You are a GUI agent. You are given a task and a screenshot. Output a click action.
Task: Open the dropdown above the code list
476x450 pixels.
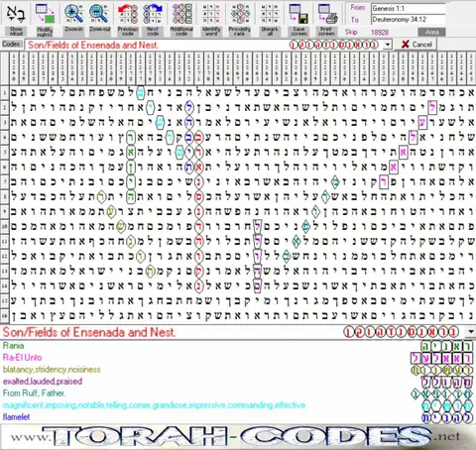click(471, 331)
